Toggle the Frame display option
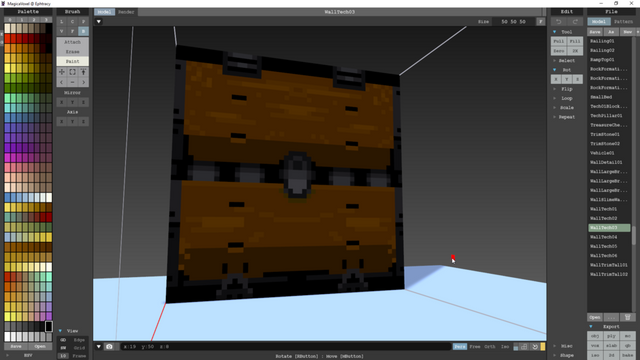 (79, 356)
